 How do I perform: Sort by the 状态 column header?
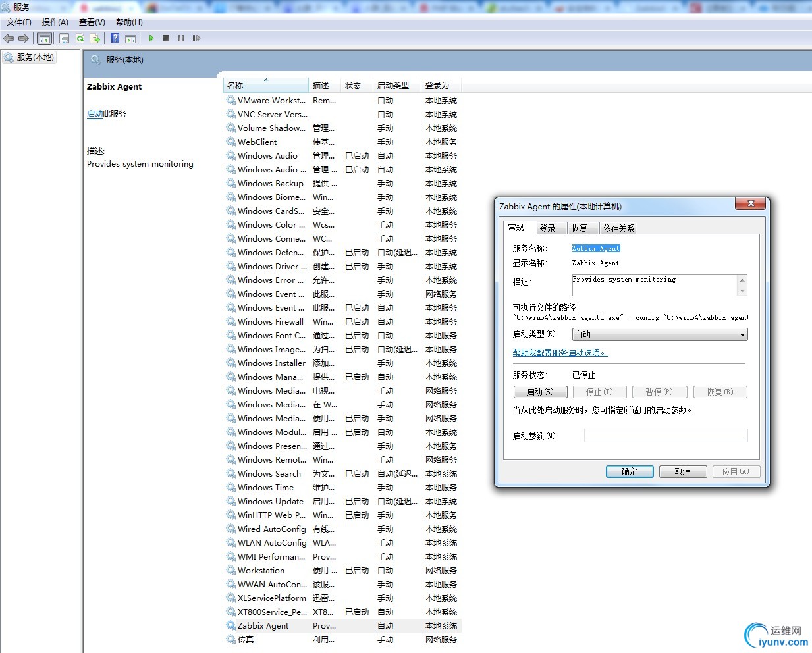tap(358, 85)
